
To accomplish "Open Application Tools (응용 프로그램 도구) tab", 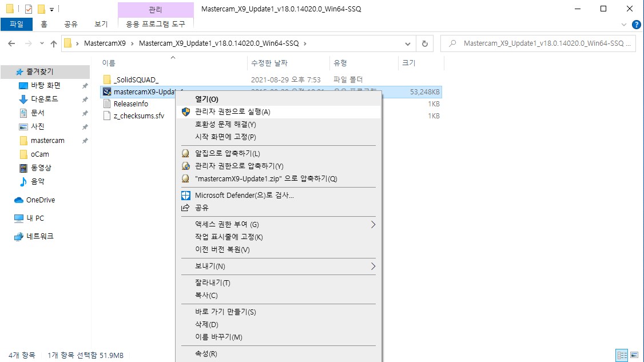I will (155, 24).
